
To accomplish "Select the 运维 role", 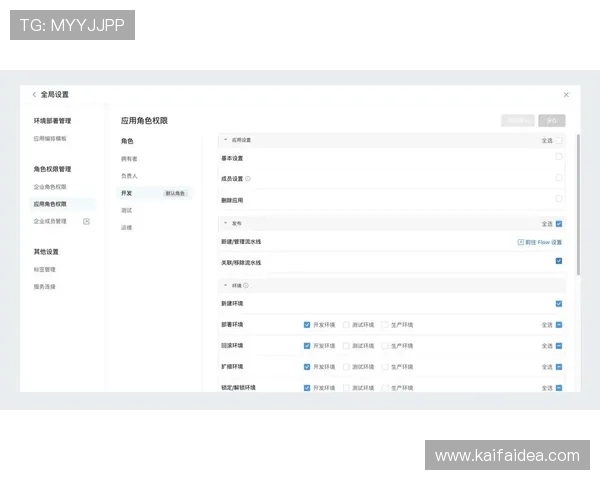I will point(126,228).
